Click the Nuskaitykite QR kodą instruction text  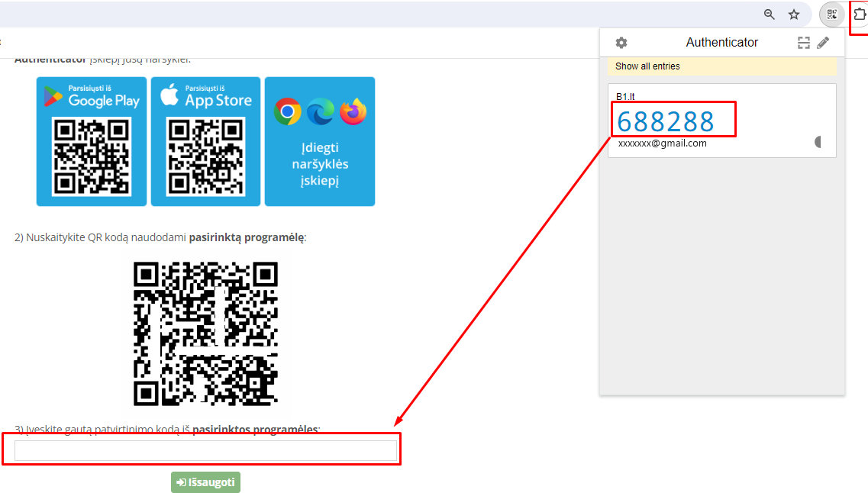(160, 237)
